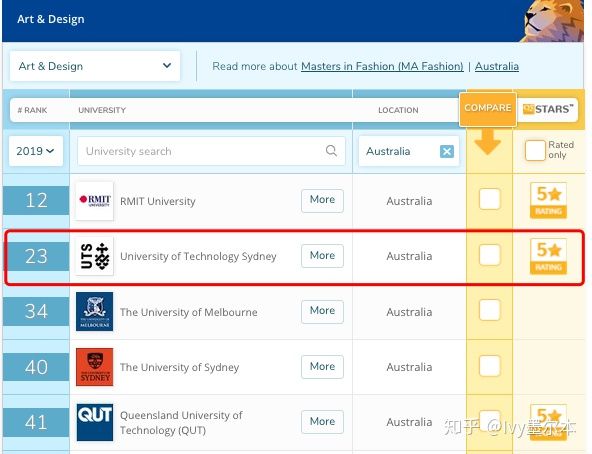Tick compare checkbox for University of Sydney
The height and width of the screenshot is (454, 592).
[490, 366]
